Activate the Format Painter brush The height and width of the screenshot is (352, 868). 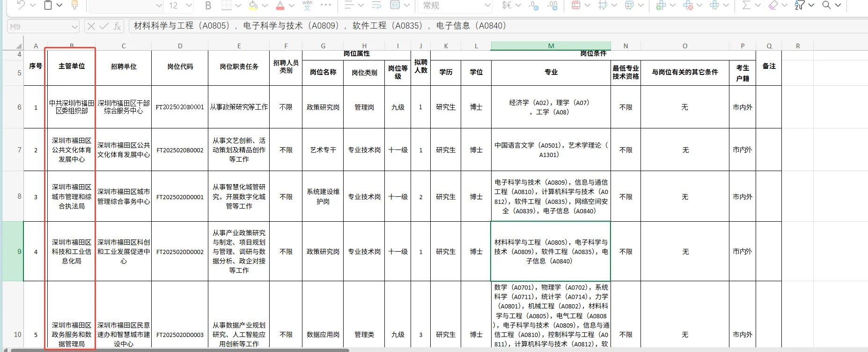pyautogui.click(x=74, y=5)
